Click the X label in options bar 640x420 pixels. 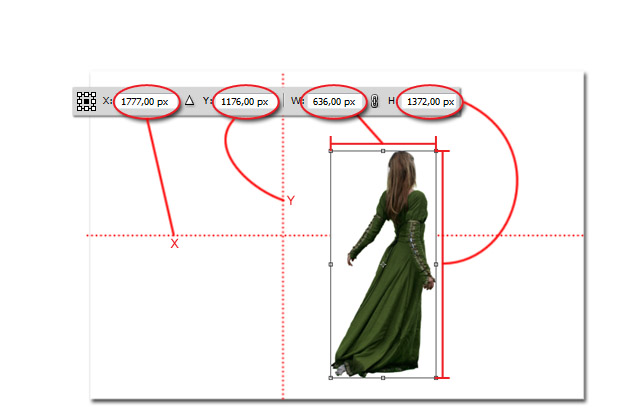tap(107, 101)
